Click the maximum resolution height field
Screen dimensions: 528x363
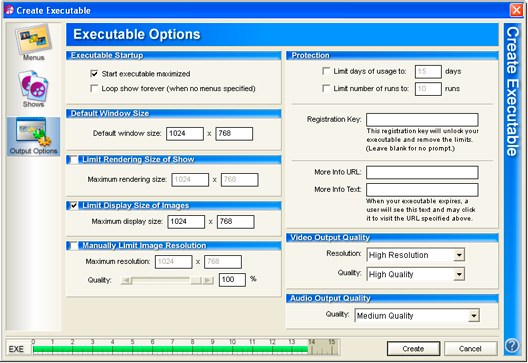point(223,262)
